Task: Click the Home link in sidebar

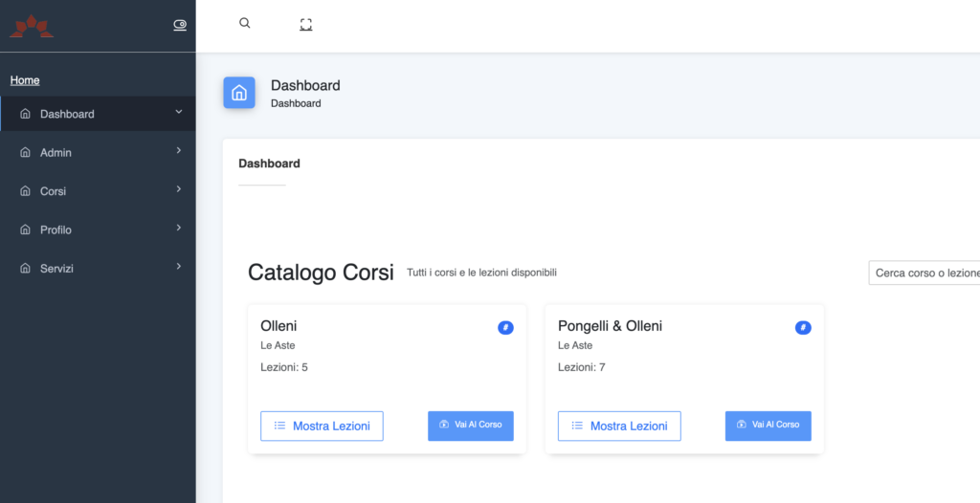Action: (x=25, y=80)
